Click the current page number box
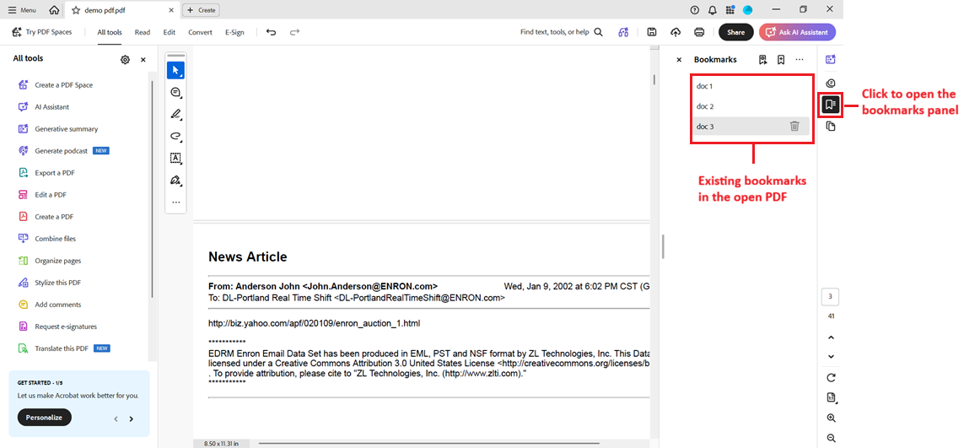The image size is (980, 448). coord(831,297)
